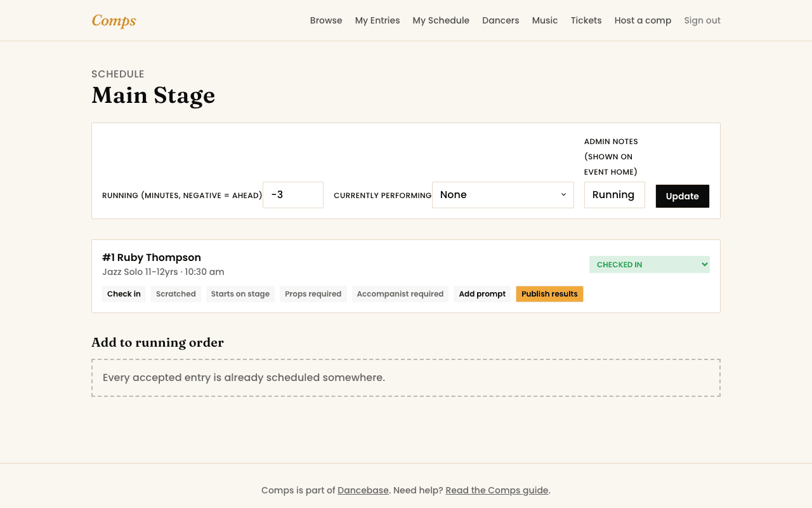Click the Add to running order heading
Screen dimensions: 812x508
click(157, 342)
